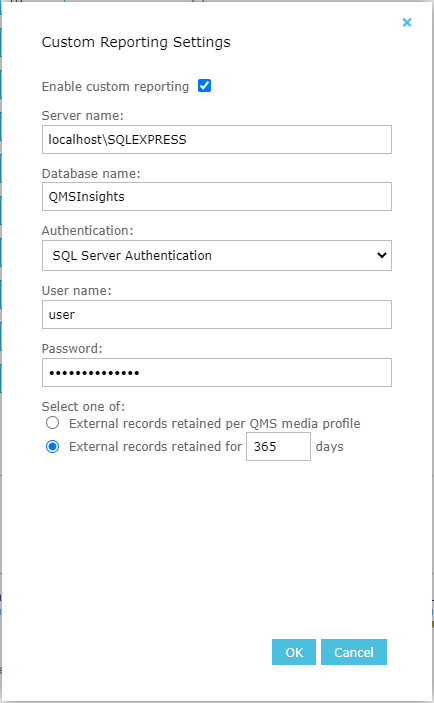
Task: Click the Password input field
Action: [x=217, y=373]
